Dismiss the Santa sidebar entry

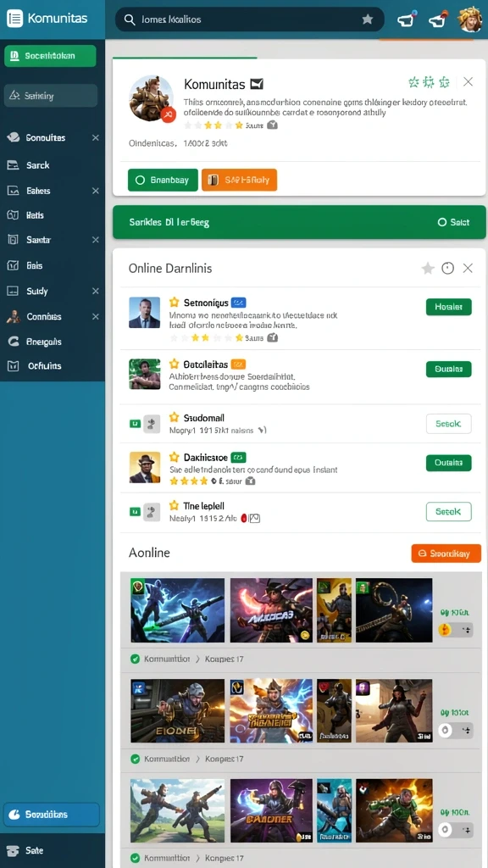click(95, 240)
